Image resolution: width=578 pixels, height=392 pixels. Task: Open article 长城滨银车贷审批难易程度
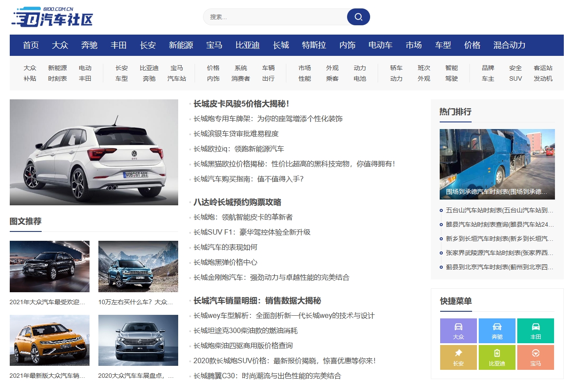tap(236, 134)
